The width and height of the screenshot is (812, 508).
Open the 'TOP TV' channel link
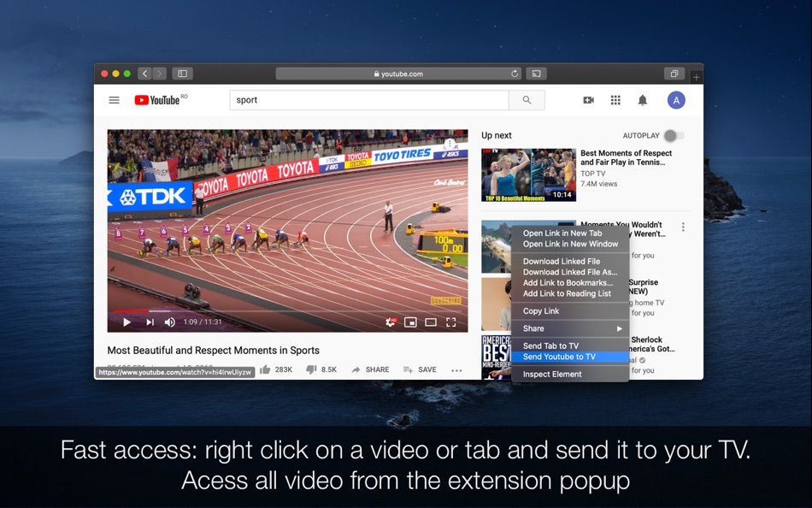click(592, 174)
